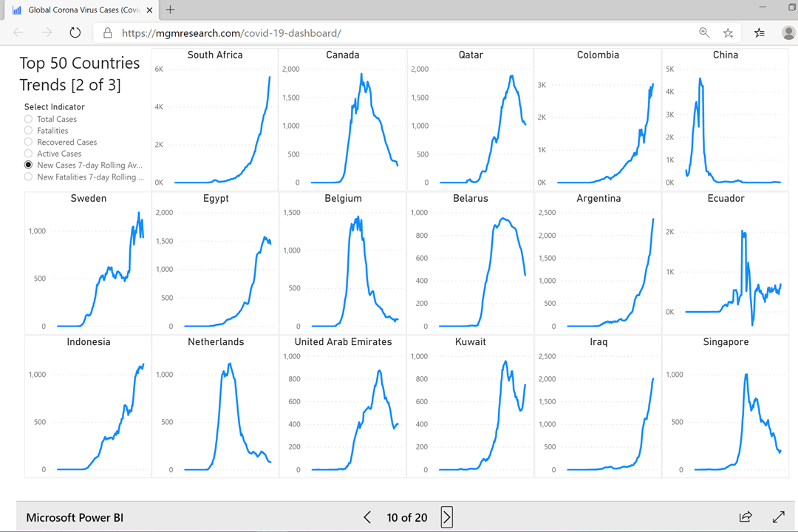Go back with browser back arrow
Screen dimensions: 798x532
tap(18, 33)
